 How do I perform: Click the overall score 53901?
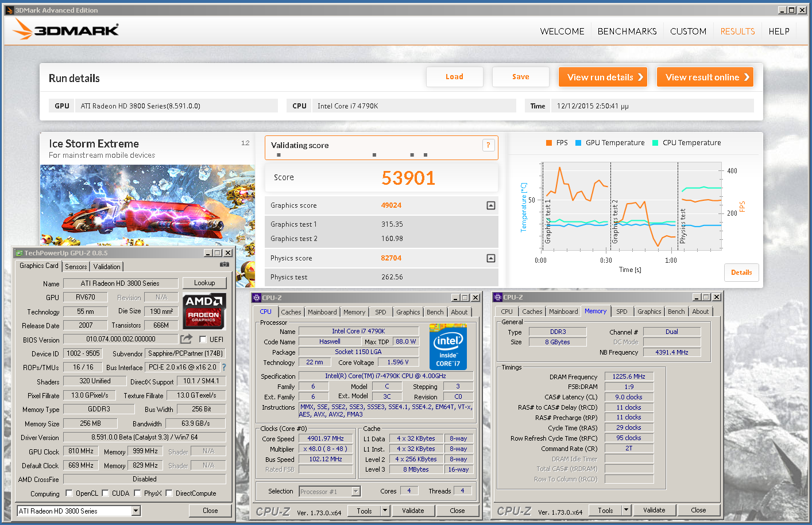point(408,178)
